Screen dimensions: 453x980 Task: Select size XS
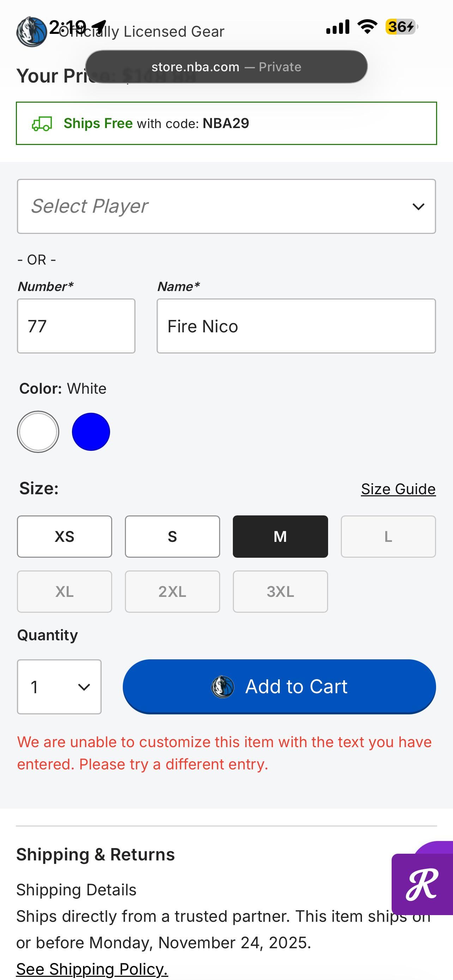64,537
